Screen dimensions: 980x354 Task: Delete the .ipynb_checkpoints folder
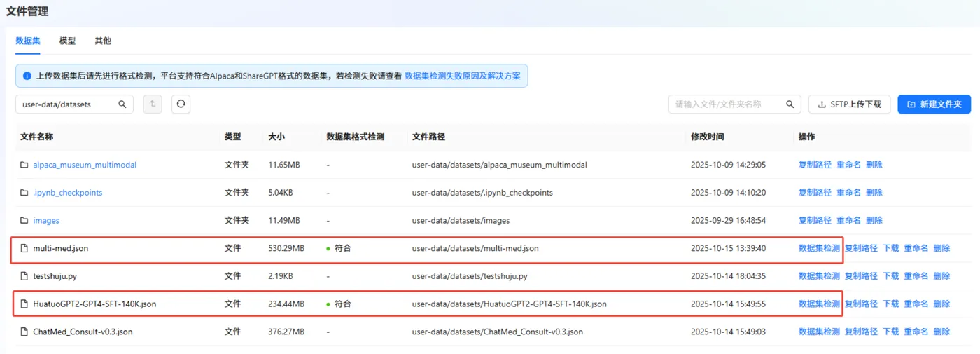(x=874, y=193)
